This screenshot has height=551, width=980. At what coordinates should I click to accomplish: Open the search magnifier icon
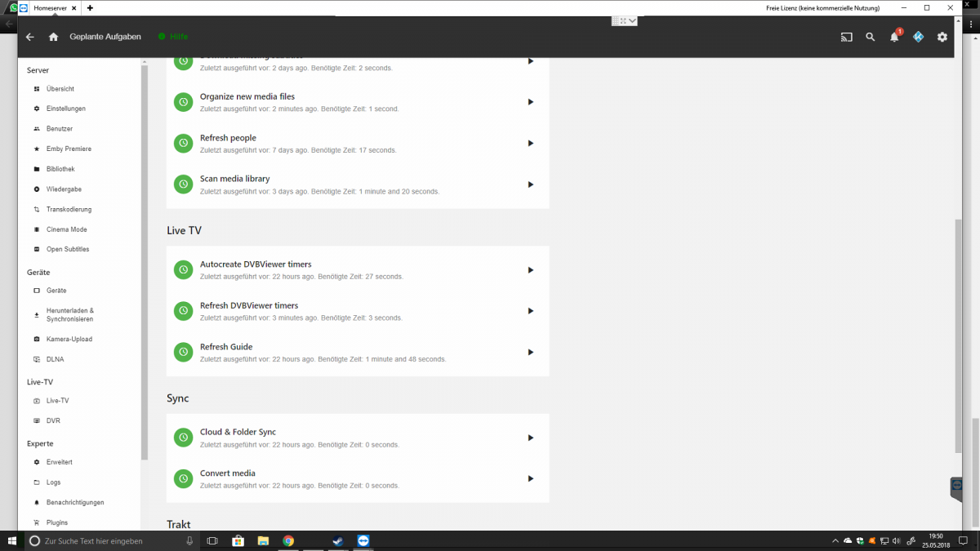point(871,37)
